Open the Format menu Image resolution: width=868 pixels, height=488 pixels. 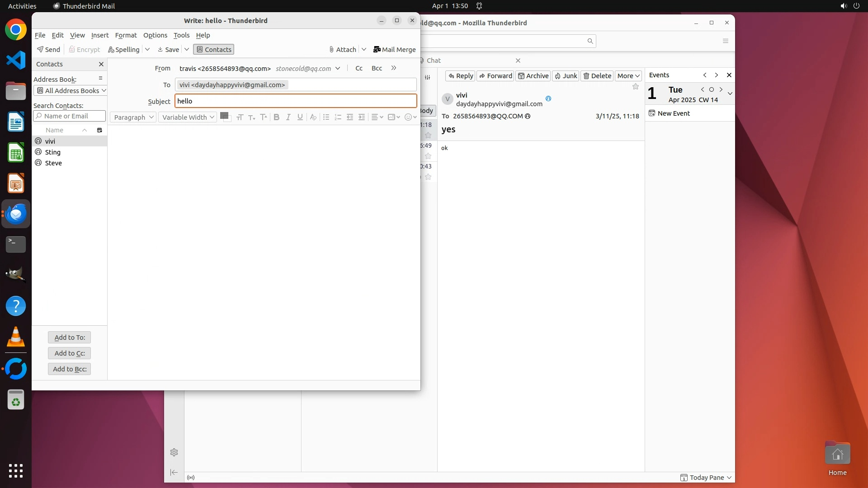point(126,35)
